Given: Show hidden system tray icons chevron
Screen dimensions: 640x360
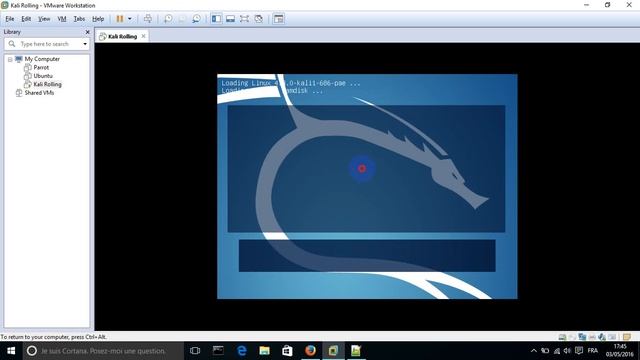Looking at the screenshot, I should (533, 351).
